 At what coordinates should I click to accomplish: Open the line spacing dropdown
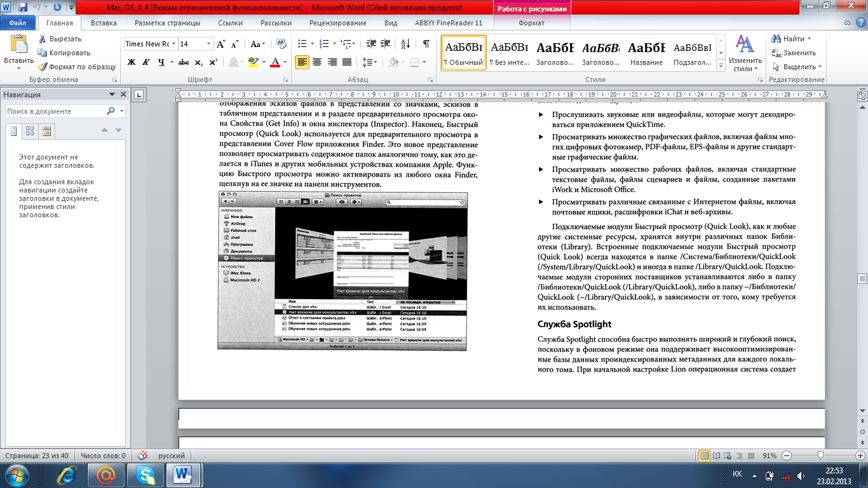click(369, 62)
